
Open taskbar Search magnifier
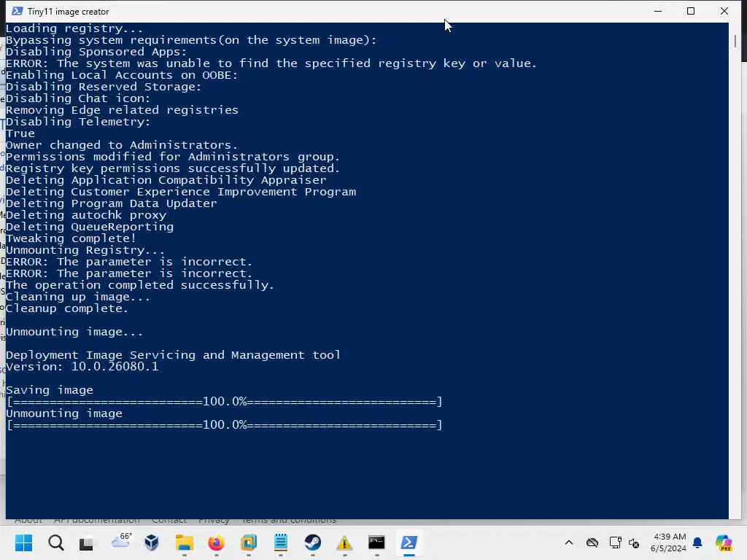tap(55, 542)
